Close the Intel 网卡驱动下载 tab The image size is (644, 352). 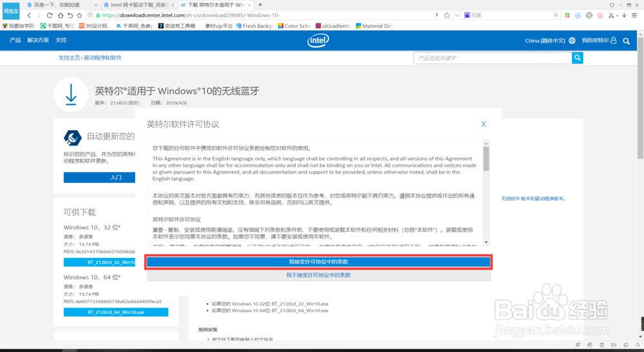click(173, 5)
